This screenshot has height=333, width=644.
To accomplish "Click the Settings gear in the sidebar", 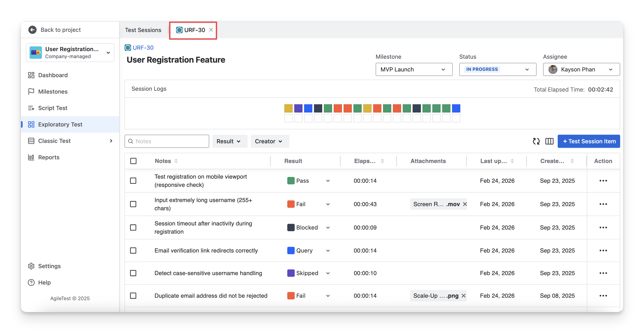I will [x=31, y=266].
